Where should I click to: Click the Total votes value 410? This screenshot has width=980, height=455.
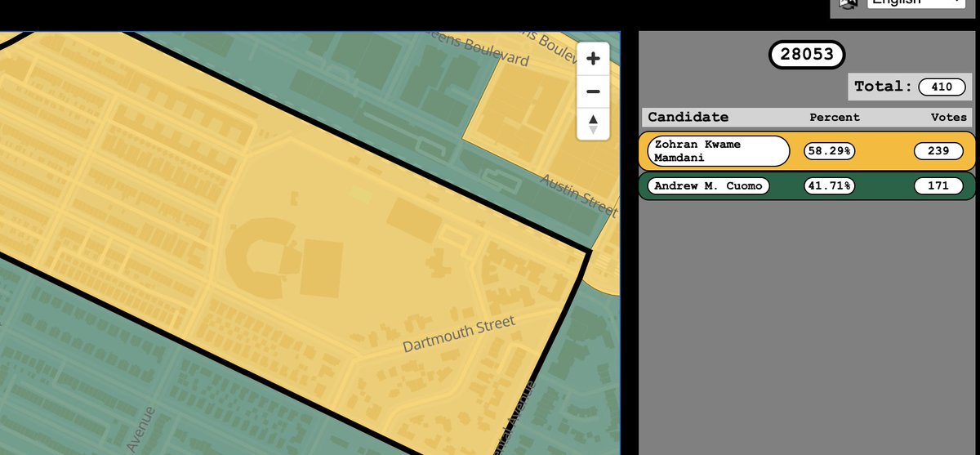(942, 87)
